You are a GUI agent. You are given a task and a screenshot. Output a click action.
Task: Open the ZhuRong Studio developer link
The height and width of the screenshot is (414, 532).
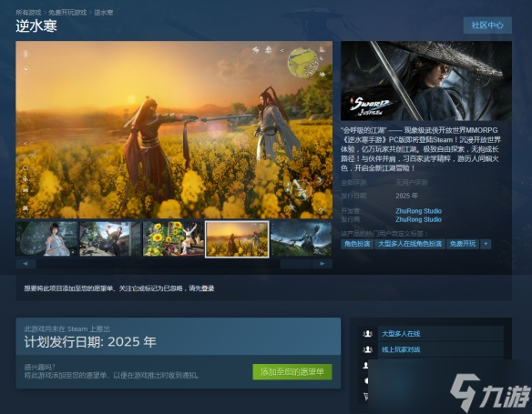click(418, 211)
